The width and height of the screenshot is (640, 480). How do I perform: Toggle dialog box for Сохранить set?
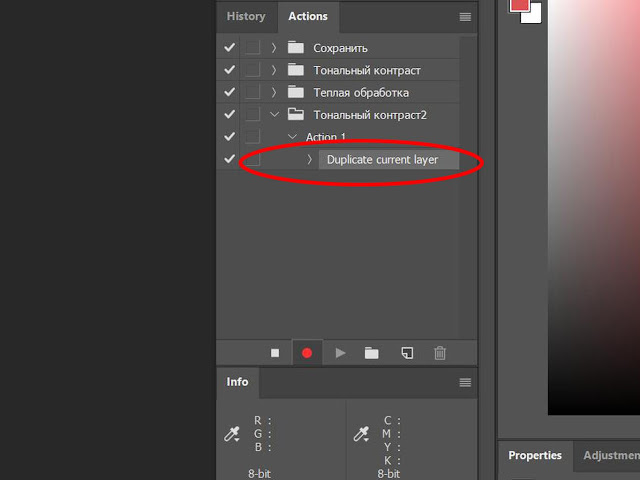coord(253,47)
